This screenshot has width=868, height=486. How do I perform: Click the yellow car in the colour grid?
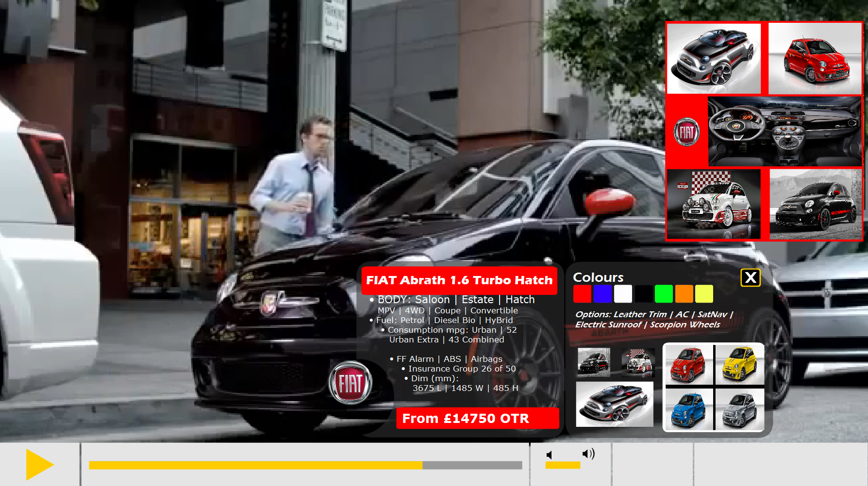point(739,365)
